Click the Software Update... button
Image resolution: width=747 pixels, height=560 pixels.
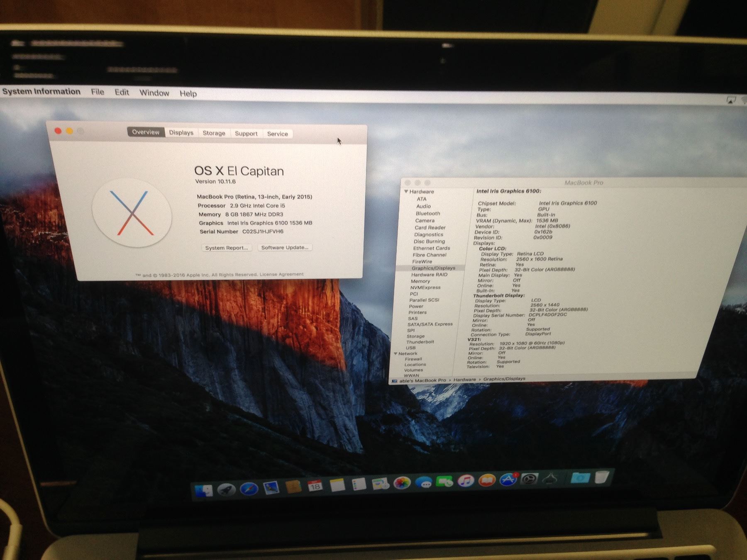(285, 247)
